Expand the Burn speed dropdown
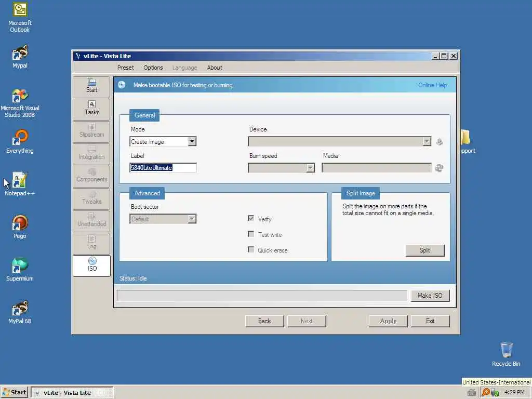Screen dimensions: 532x399 [x=311, y=168]
